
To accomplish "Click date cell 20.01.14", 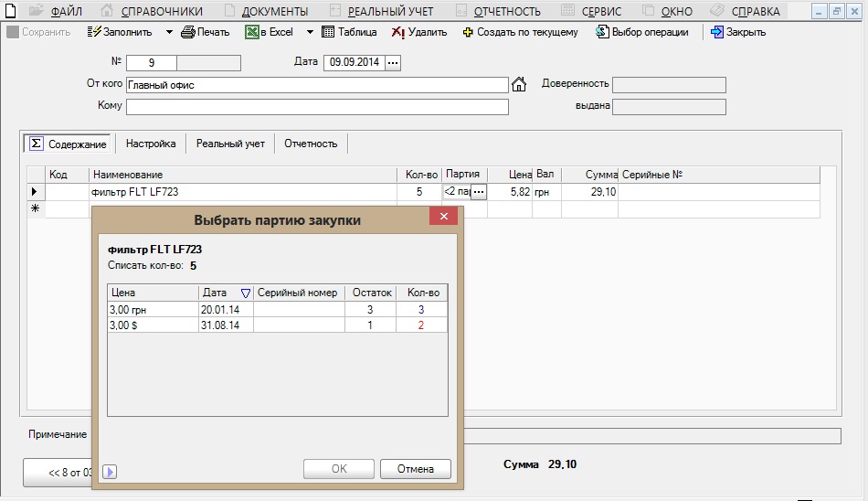I will coord(226,309).
